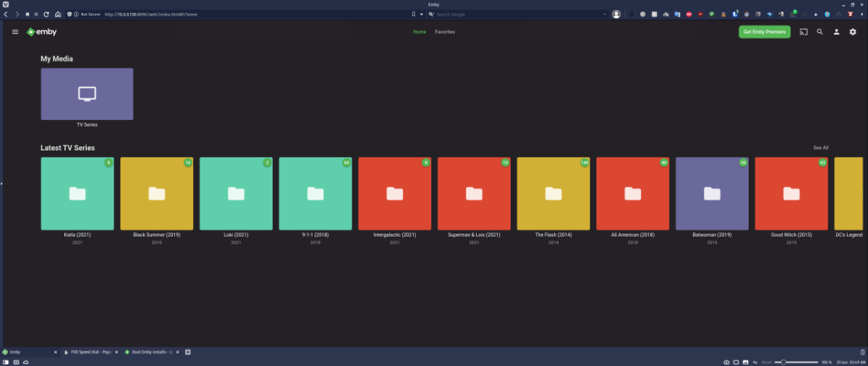Open the Emby hamburger menu
Screen dimensions: 868x366
[15, 32]
